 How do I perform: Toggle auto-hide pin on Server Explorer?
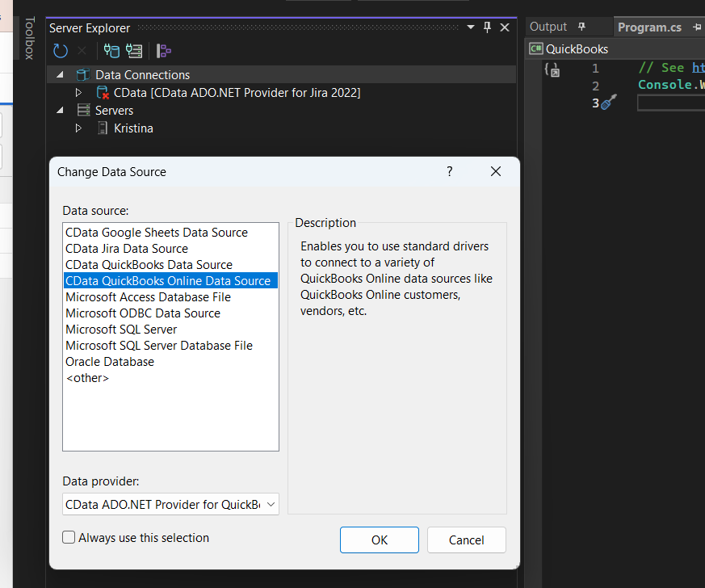point(487,27)
